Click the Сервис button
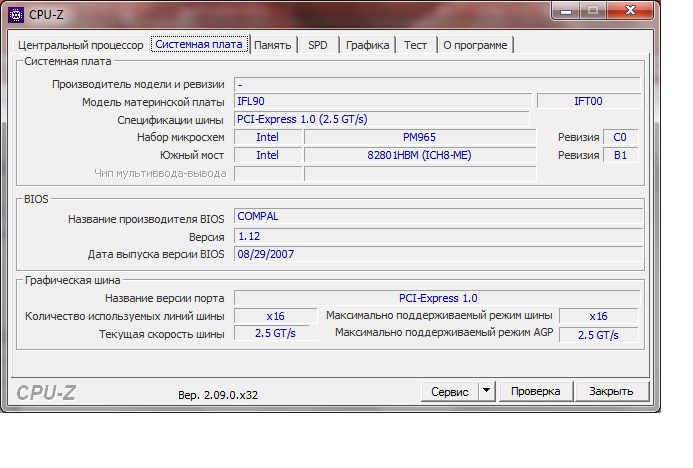 [x=449, y=392]
